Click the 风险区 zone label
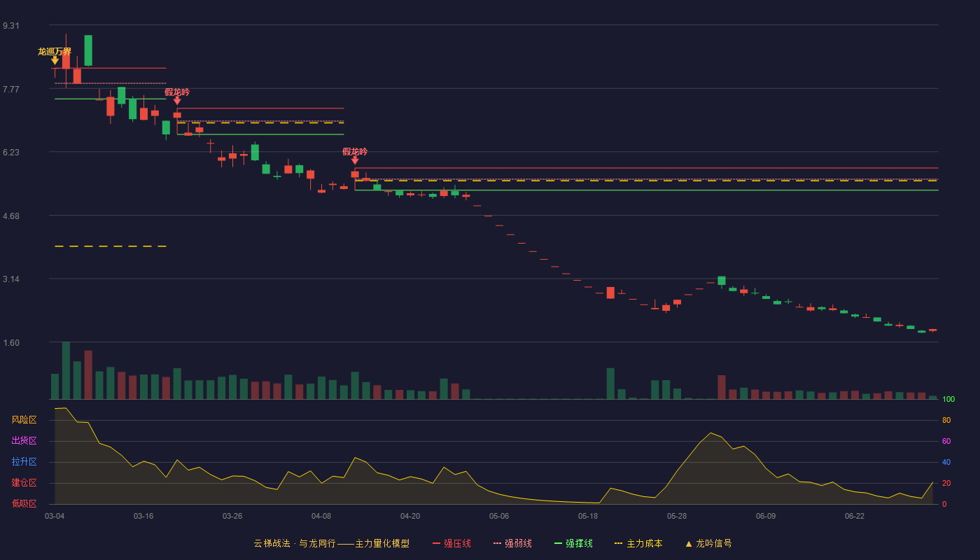This screenshot has width=980, height=560. pyautogui.click(x=24, y=420)
